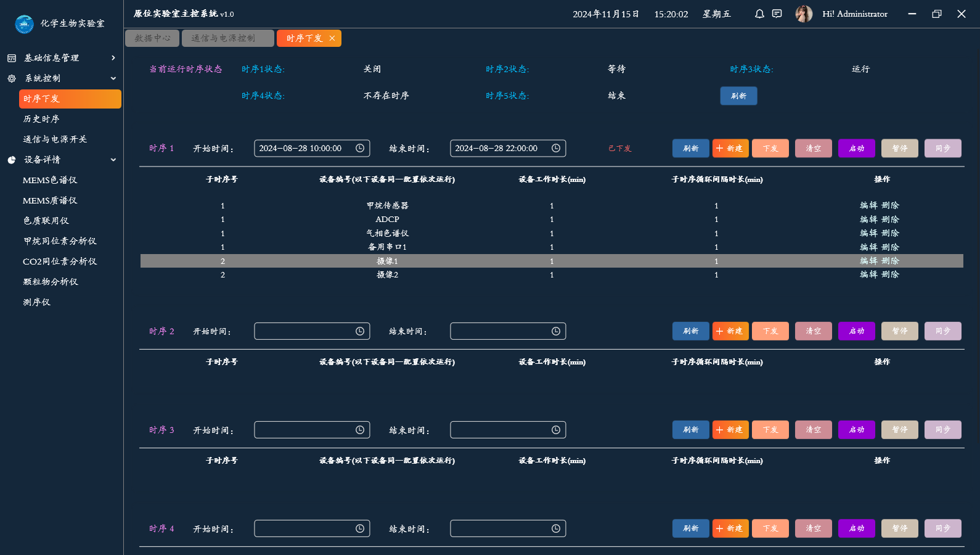
Task: Click clock icon in 时序3 end time
Action: (556, 430)
